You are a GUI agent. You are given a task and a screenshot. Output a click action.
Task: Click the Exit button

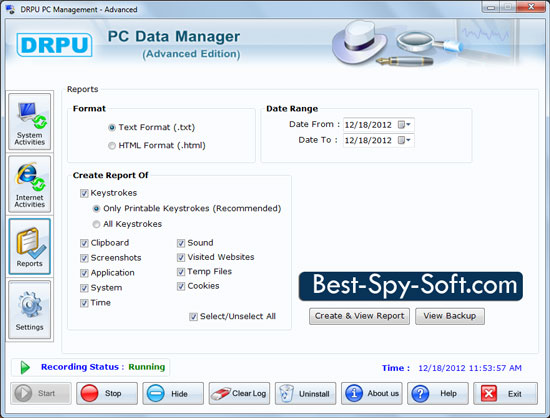[505, 393]
